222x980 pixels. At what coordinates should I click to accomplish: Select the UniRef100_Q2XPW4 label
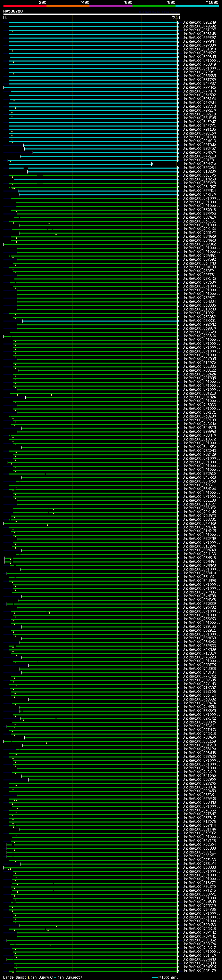(199, 103)
